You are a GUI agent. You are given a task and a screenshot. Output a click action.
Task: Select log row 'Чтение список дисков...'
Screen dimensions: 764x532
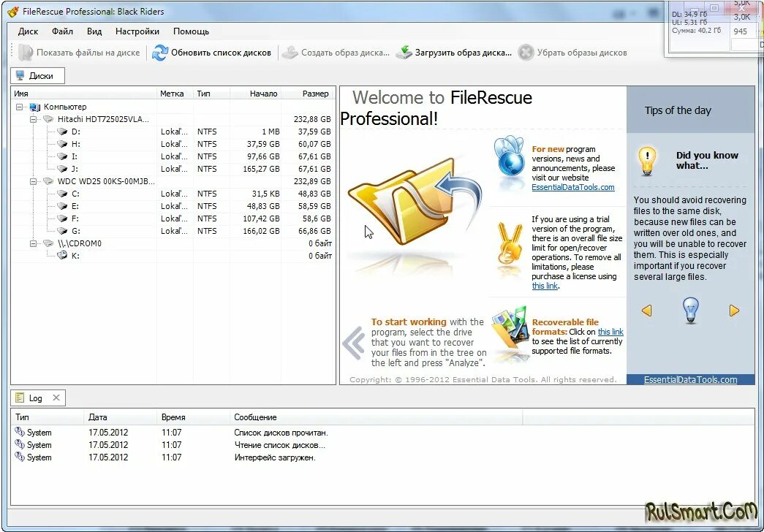click(382, 445)
